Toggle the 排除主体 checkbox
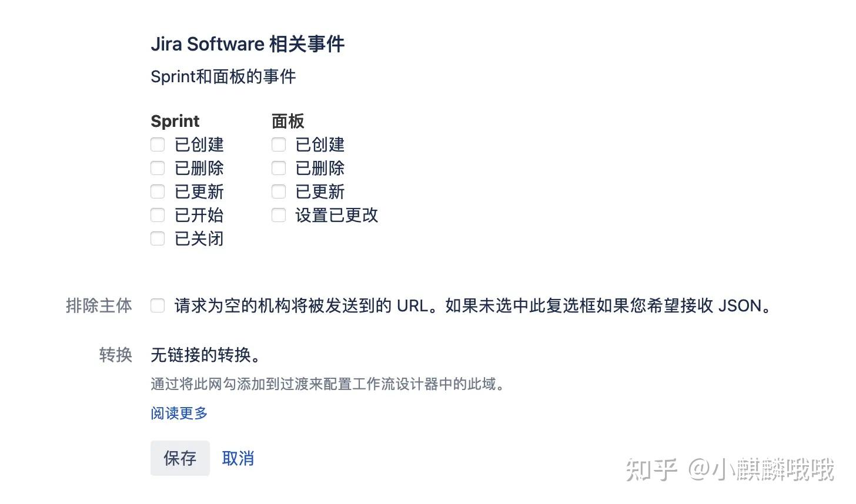The image size is (856, 504). (157, 305)
